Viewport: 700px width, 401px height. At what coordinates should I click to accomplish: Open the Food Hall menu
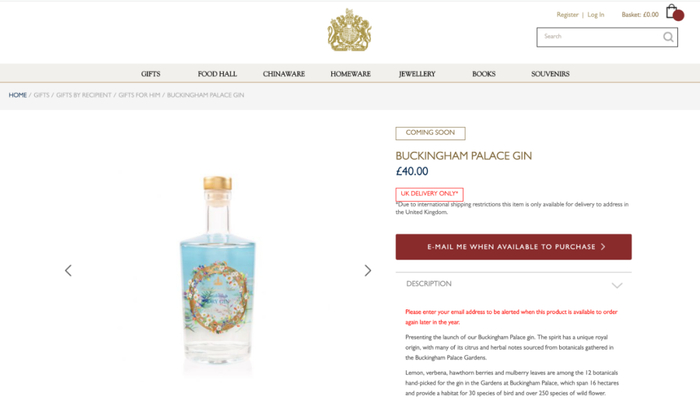(x=217, y=74)
